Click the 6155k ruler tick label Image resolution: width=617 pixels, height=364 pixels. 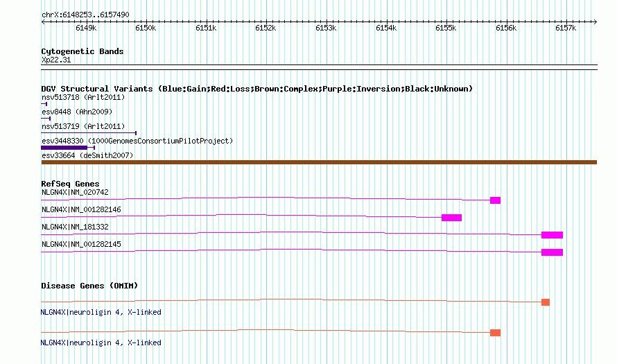446,28
